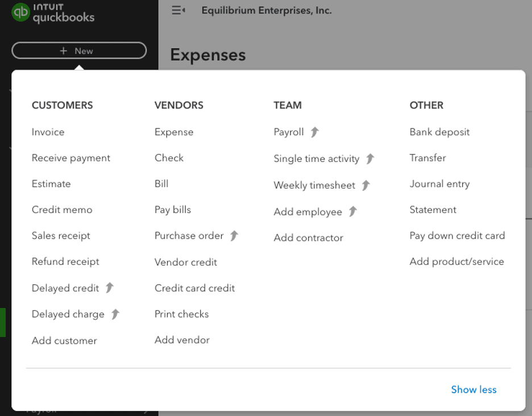Click the arrow icon beside Purchase order
This screenshot has height=416, width=532.
(x=234, y=235)
